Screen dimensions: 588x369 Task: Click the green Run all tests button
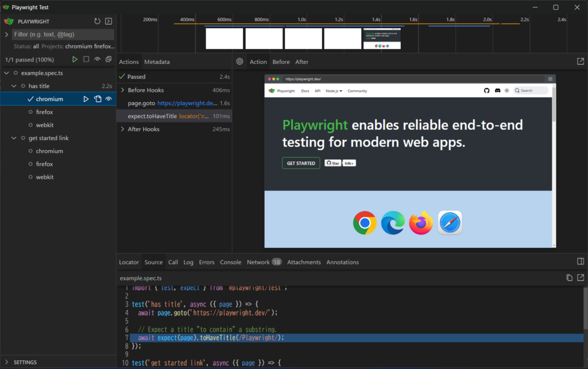(75, 60)
